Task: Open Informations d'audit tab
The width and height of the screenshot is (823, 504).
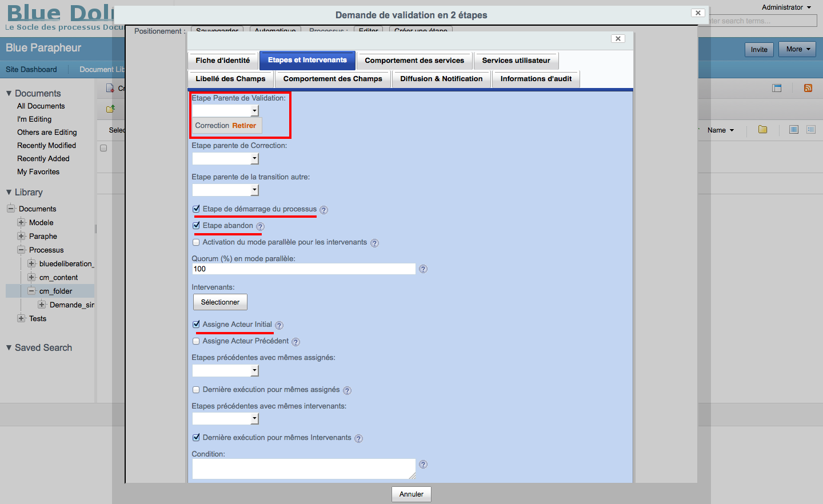Action: tap(536, 79)
